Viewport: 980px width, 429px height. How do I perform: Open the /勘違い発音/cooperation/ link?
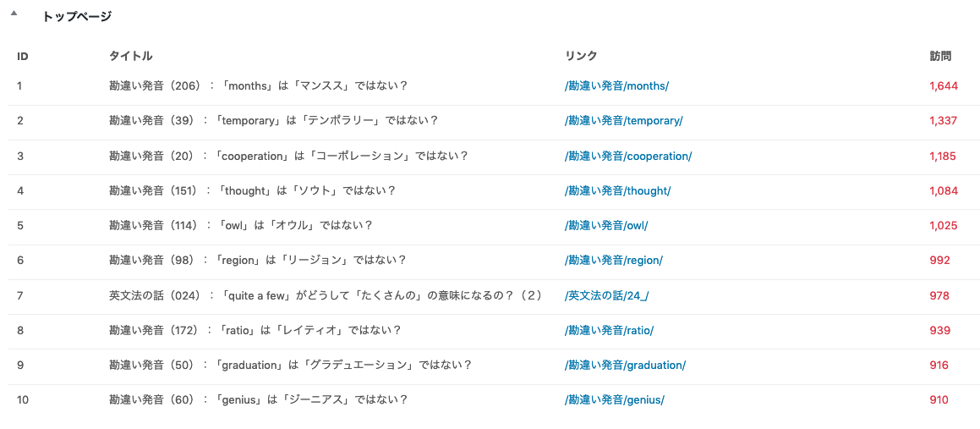(628, 156)
